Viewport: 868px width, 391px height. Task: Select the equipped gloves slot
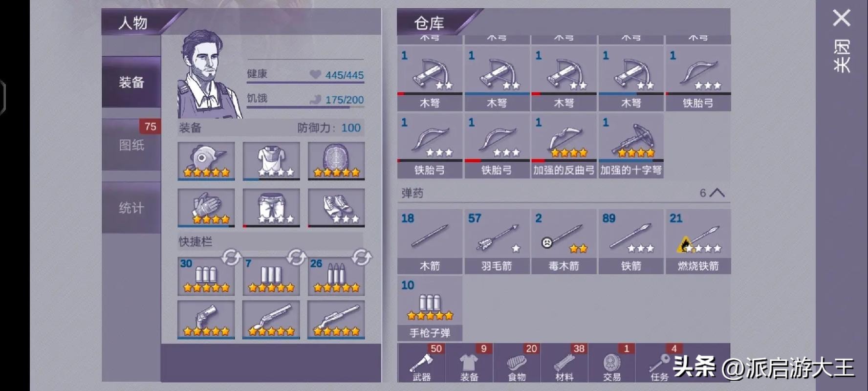coord(206,208)
